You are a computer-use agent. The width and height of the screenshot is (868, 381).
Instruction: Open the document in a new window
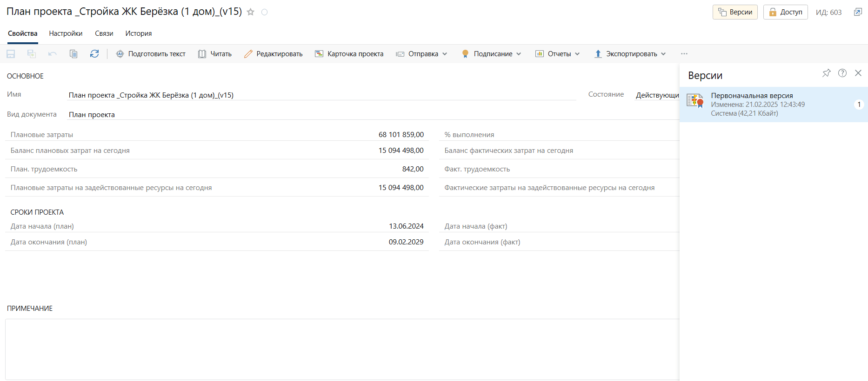click(858, 12)
